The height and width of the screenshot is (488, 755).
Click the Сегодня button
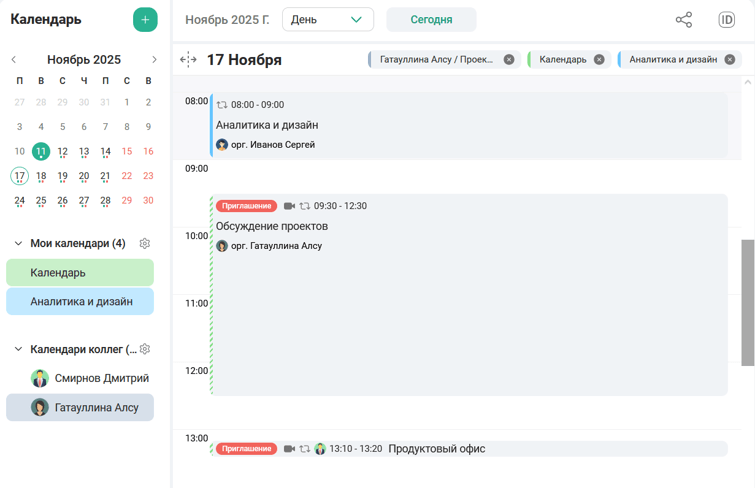(431, 20)
